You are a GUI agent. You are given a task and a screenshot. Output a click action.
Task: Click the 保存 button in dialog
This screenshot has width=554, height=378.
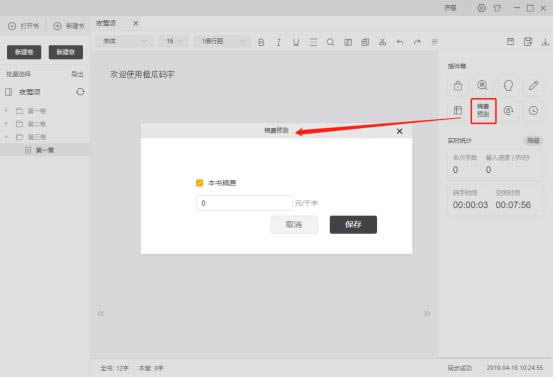tap(353, 224)
